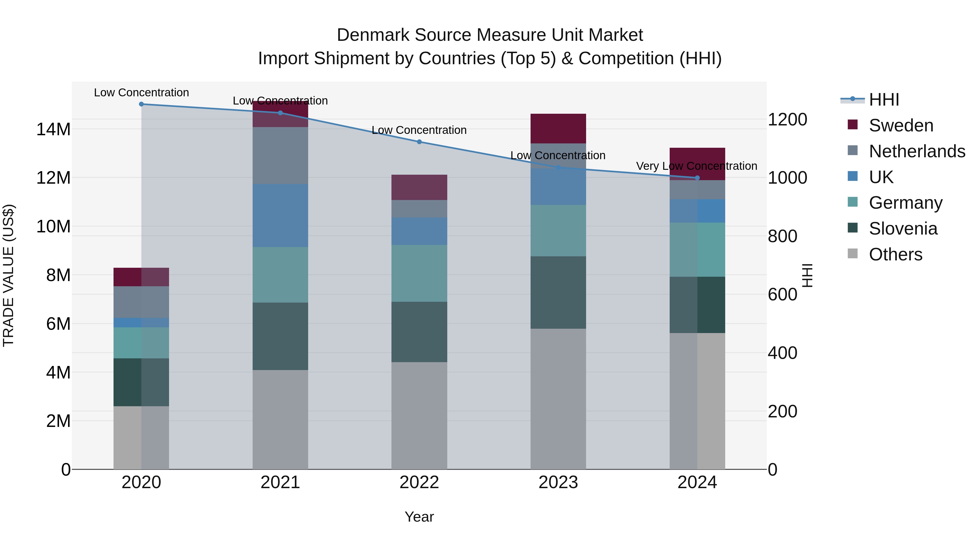Click the 2022 HHI data point
The width and height of the screenshot is (980, 551).
tap(419, 142)
